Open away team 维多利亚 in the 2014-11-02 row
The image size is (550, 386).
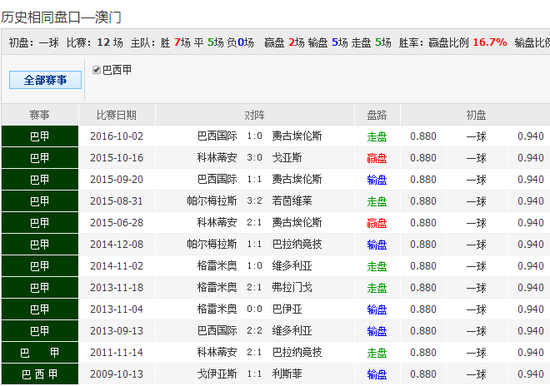point(292,266)
